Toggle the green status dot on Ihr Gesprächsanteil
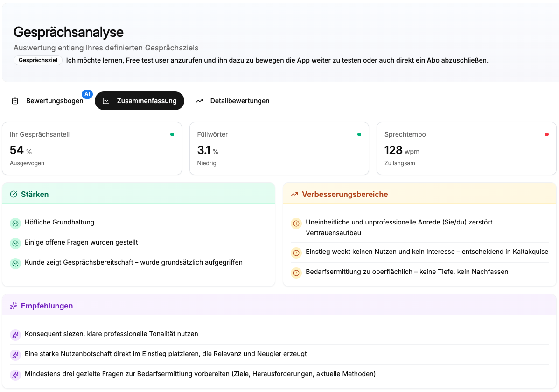Screen dimensions: 559x392 click(x=172, y=134)
